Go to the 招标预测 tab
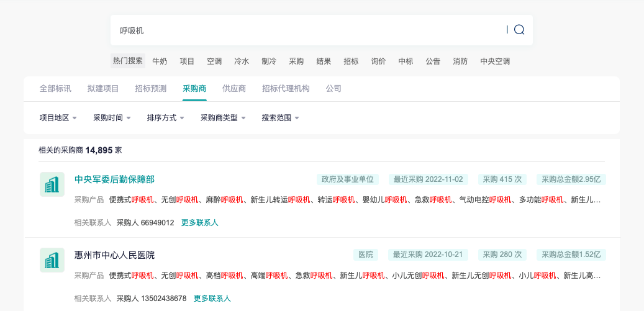Screen dimensions: 644x311 coord(151,89)
